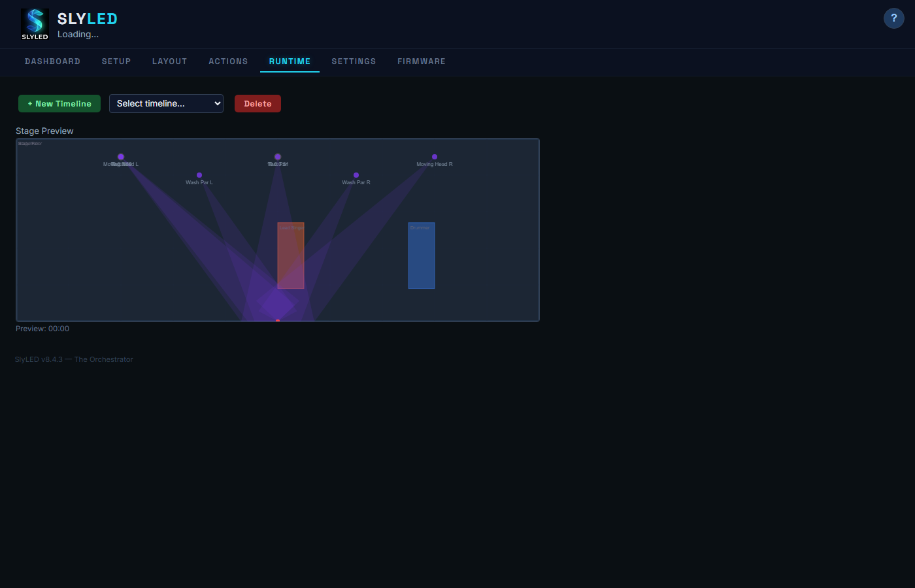Click the Delete timeline button
The width and height of the screenshot is (915, 588).
[x=258, y=103]
